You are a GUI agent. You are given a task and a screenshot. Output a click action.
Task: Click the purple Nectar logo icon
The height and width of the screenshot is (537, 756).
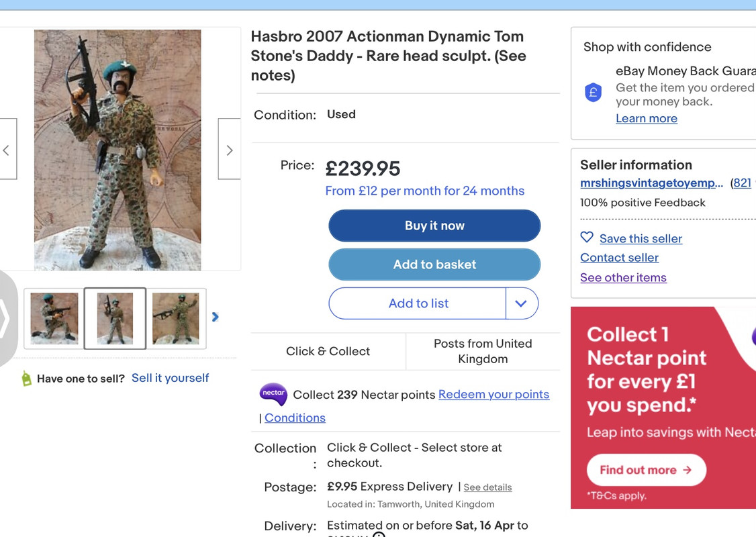pos(273,394)
